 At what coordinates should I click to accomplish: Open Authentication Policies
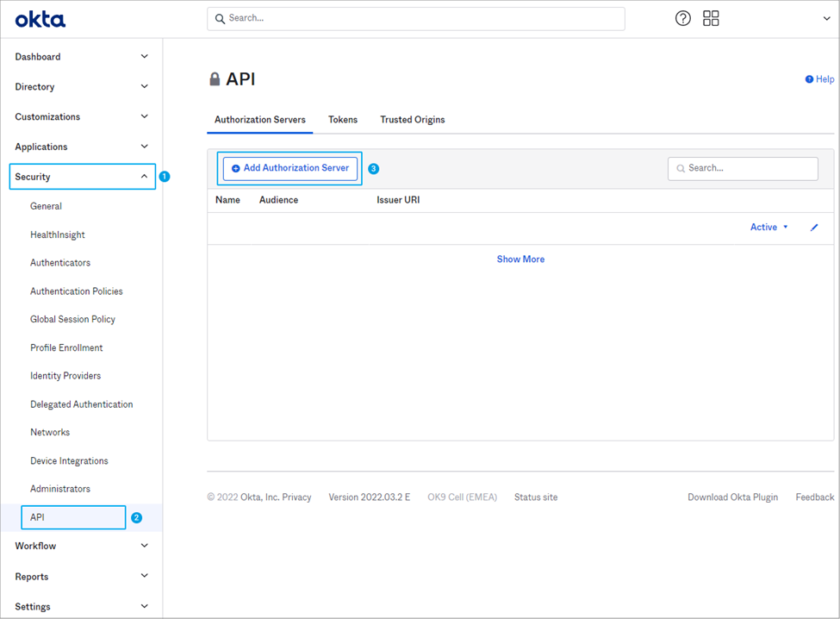point(77,291)
